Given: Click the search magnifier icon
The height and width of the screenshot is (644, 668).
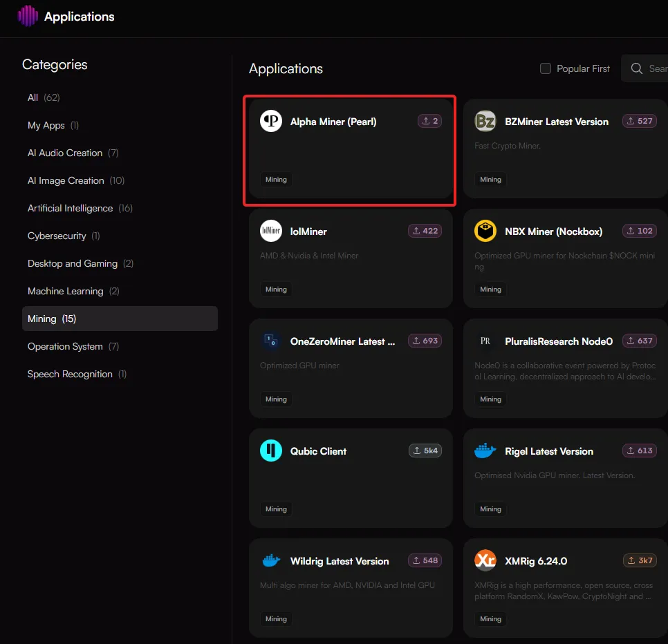Looking at the screenshot, I should point(636,68).
